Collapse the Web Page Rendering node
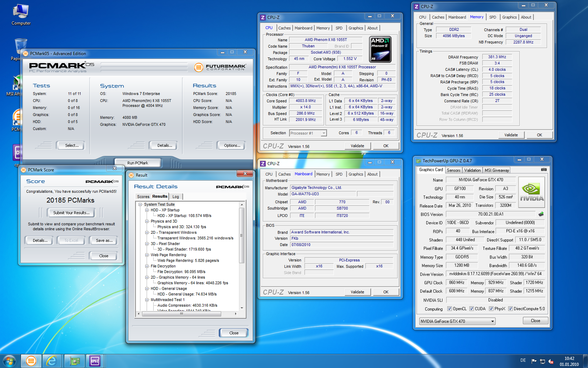 coord(147,255)
